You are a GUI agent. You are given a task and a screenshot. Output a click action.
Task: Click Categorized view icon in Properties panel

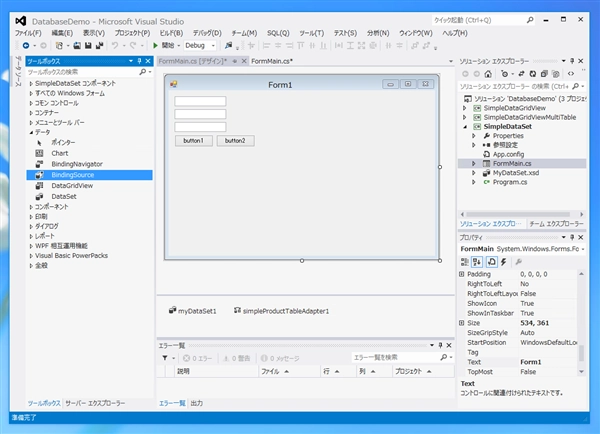click(465, 262)
